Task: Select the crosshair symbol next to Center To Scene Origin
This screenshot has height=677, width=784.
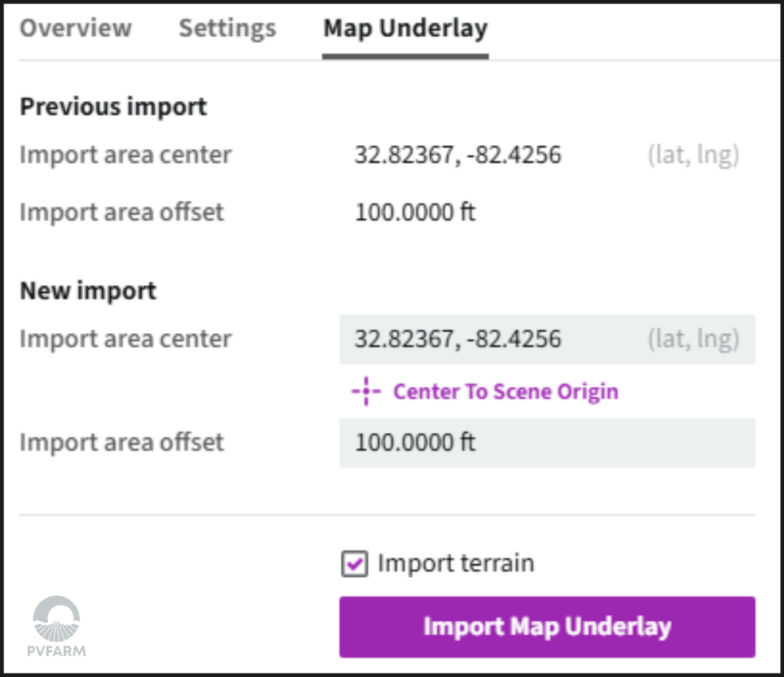Action: point(366,391)
